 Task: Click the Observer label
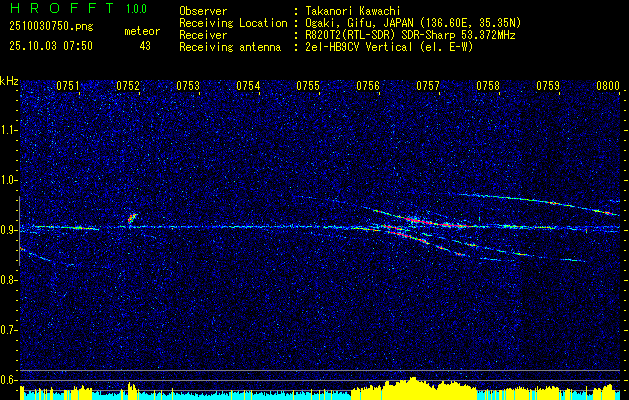[x=203, y=11]
